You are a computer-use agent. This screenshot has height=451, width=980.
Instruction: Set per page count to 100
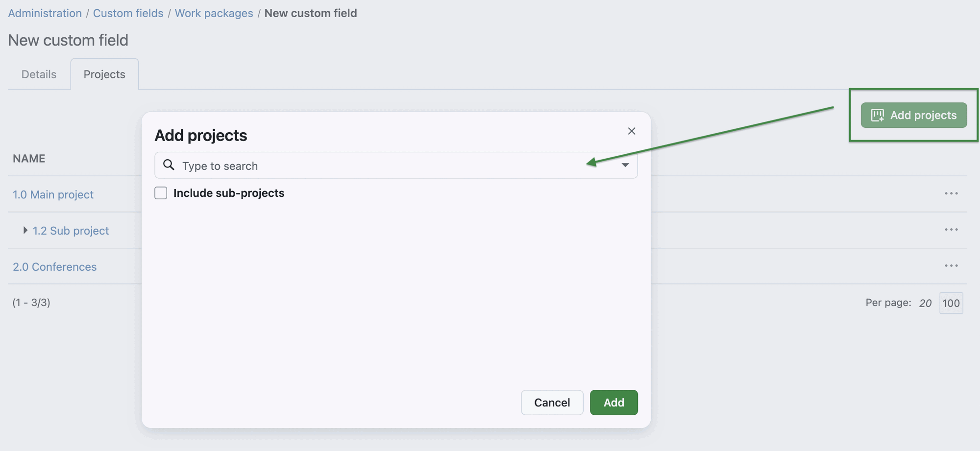click(x=951, y=303)
